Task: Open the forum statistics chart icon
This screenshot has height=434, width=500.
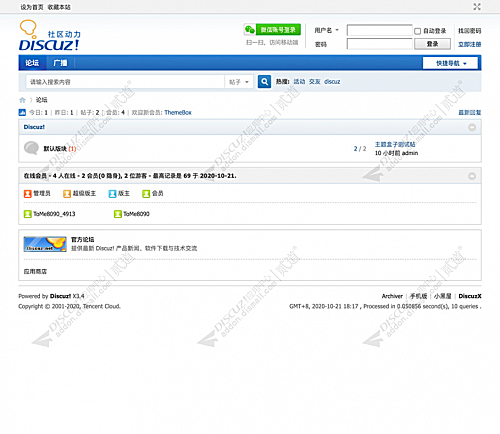Action: (22, 112)
